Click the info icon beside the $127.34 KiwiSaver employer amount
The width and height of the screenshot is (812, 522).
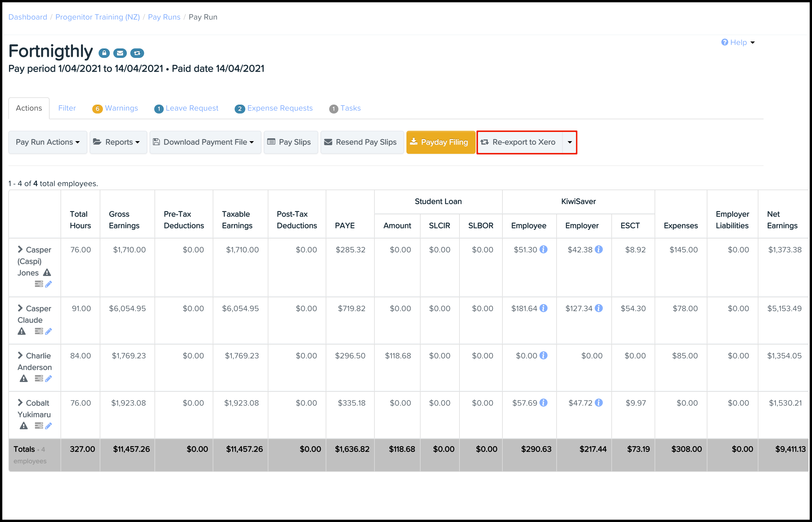point(599,308)
